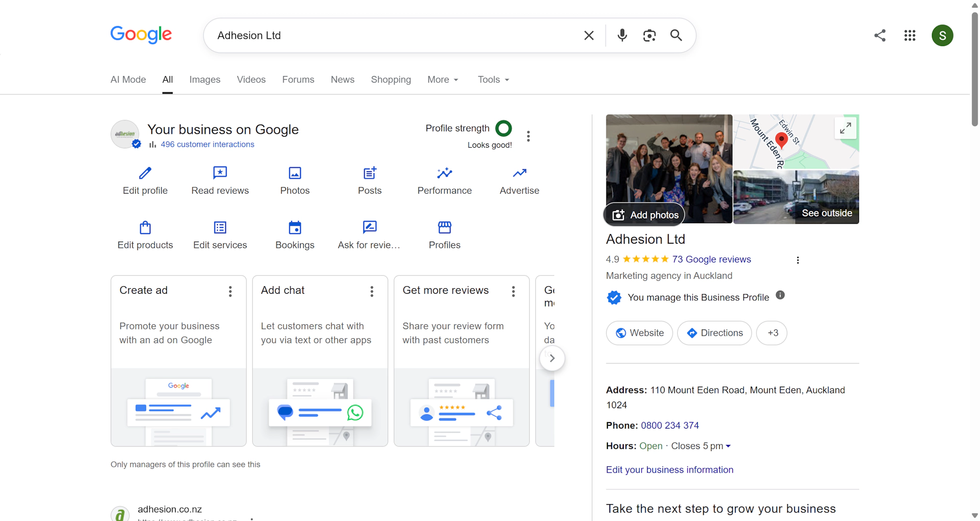
Task: Switch to Shopping tab
Action: click(x=391, y=80)
